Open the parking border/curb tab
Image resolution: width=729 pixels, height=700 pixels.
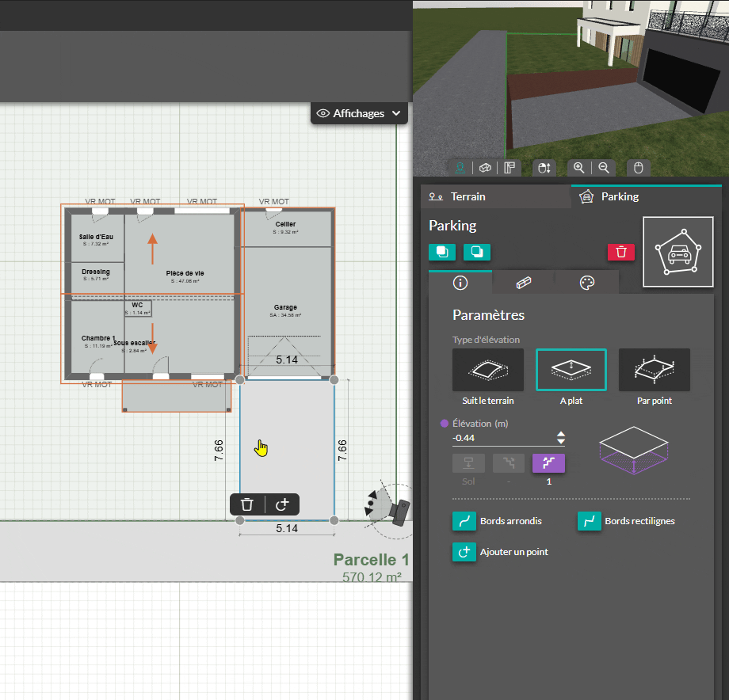pyautogui.click(x=524, y=283)
